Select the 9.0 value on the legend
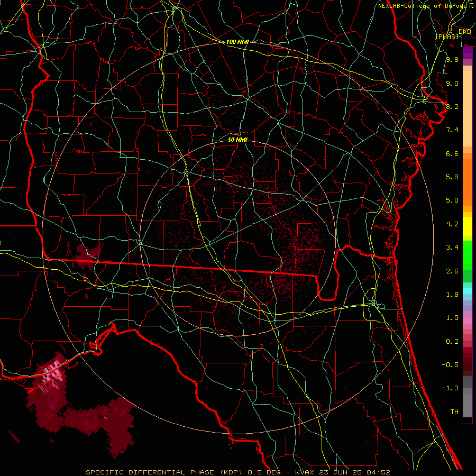The height and width of the screenshot is (476, 476). [452, 83]
